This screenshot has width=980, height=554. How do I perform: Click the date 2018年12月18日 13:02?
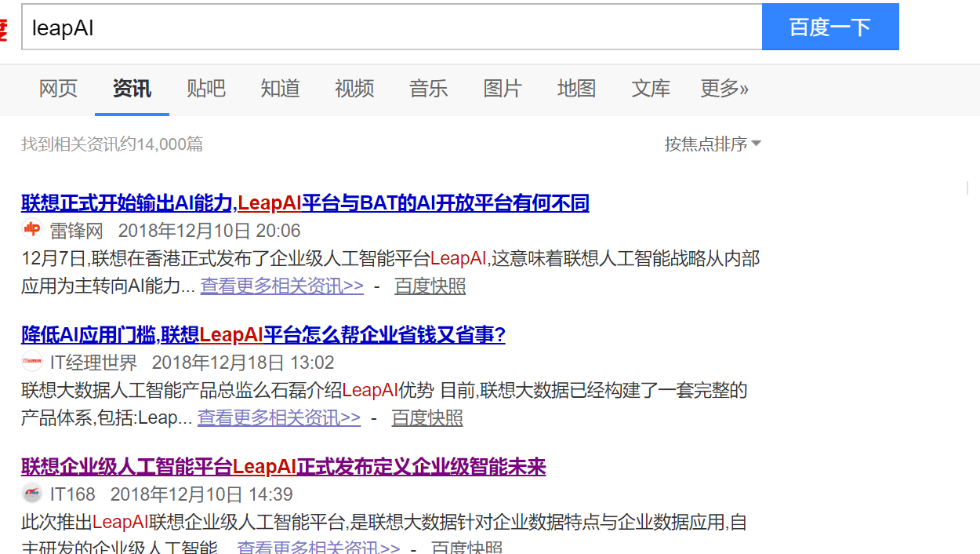click(x=243, y=363)
